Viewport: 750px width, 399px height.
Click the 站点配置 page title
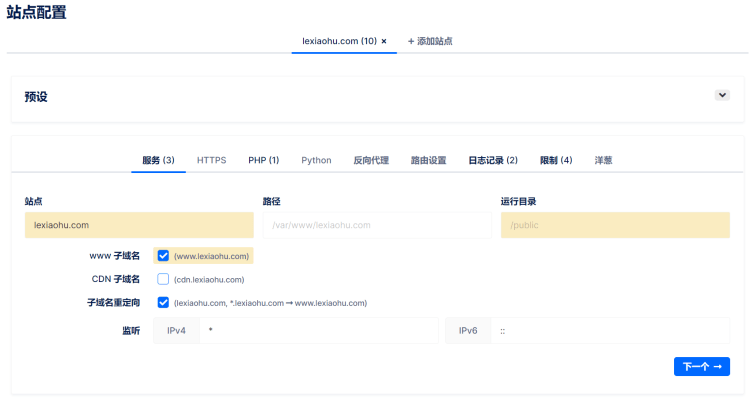point(36,12)
